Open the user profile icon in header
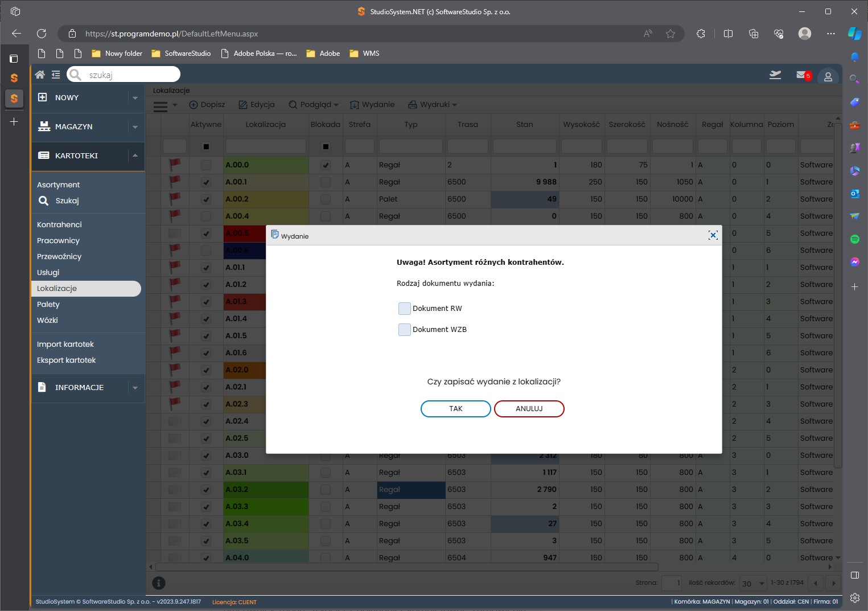The image size is (868, 611). 828,77
